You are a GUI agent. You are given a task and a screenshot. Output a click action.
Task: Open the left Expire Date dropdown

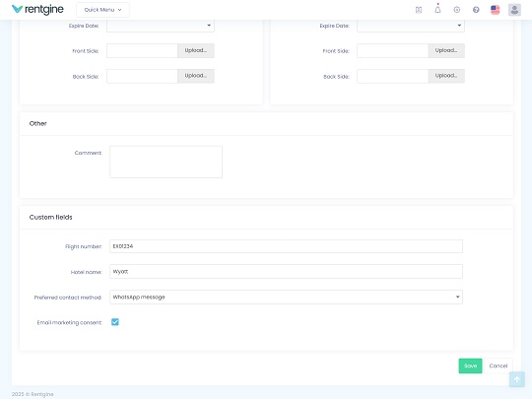click(x=161, y=26)
